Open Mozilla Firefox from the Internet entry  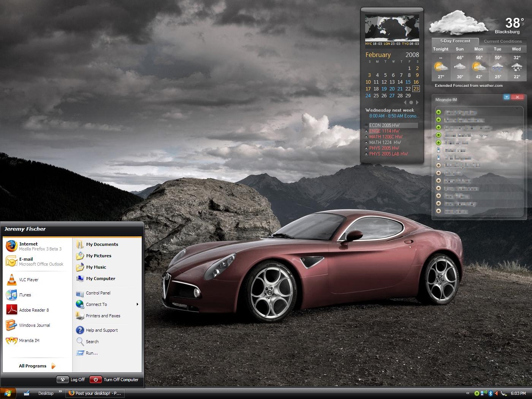tap(37, 246)
